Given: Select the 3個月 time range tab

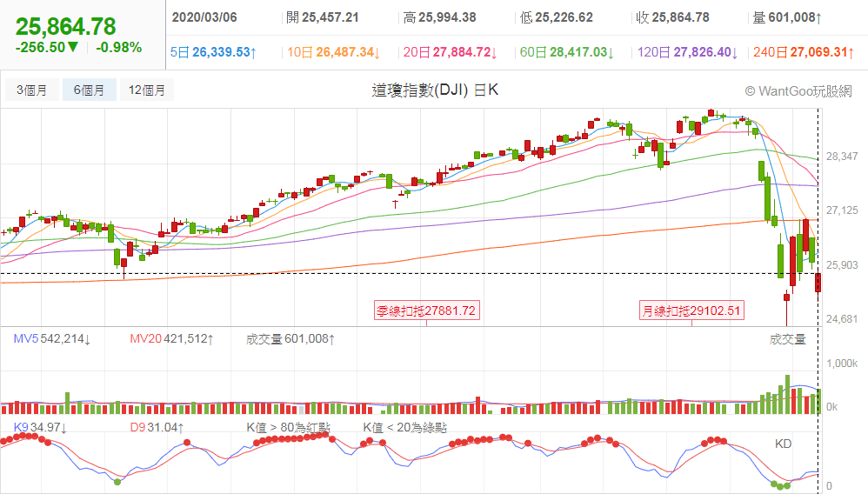Looking at the screenshot, I should 31,90.
